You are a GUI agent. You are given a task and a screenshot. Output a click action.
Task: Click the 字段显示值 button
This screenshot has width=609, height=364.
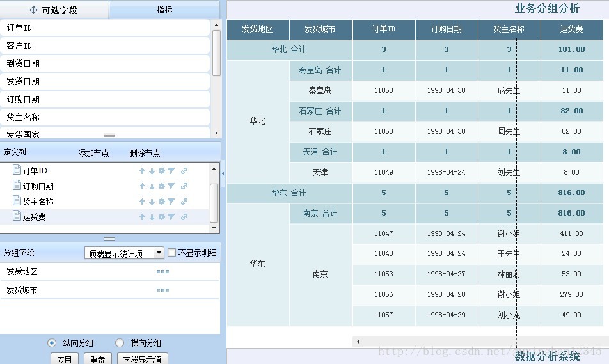(x=142, y=359)
